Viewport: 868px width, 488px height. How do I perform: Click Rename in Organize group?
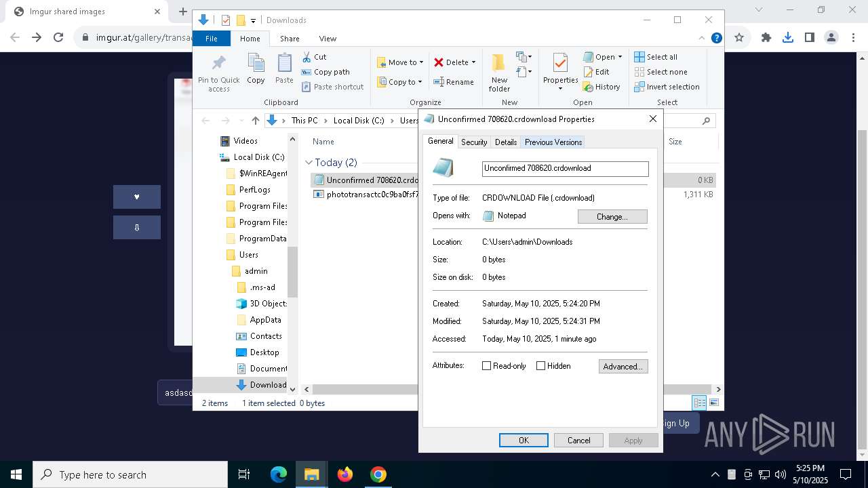point(454,82)
